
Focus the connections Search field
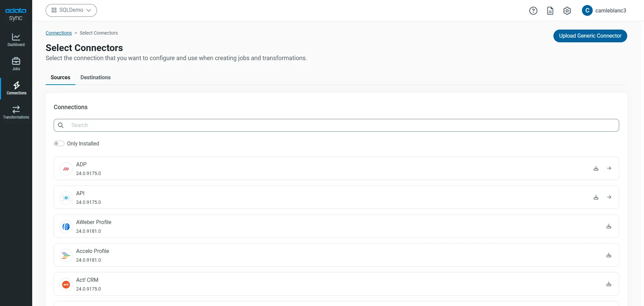coord(335,125)
